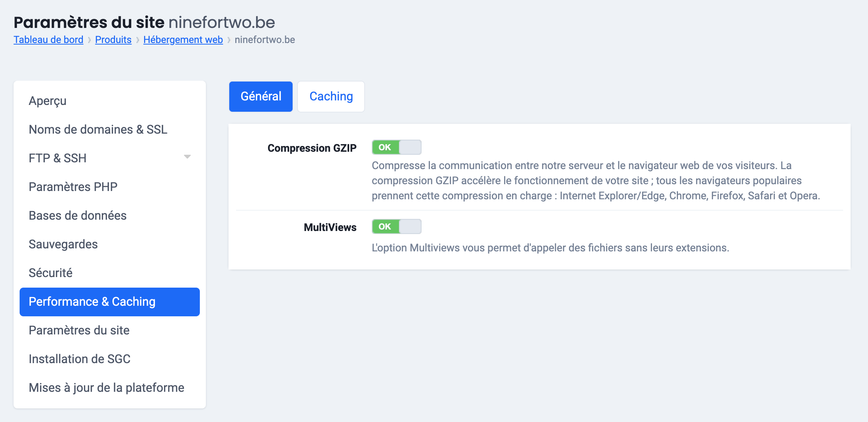Open the Sécurité section
This screenshot has width=868, height=422.
coord(51,273)
